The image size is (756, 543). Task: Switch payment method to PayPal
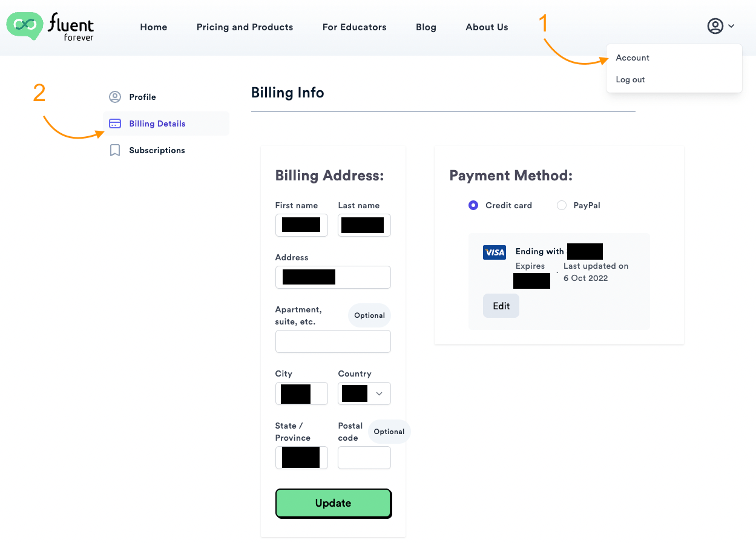[x=561, y=205]
